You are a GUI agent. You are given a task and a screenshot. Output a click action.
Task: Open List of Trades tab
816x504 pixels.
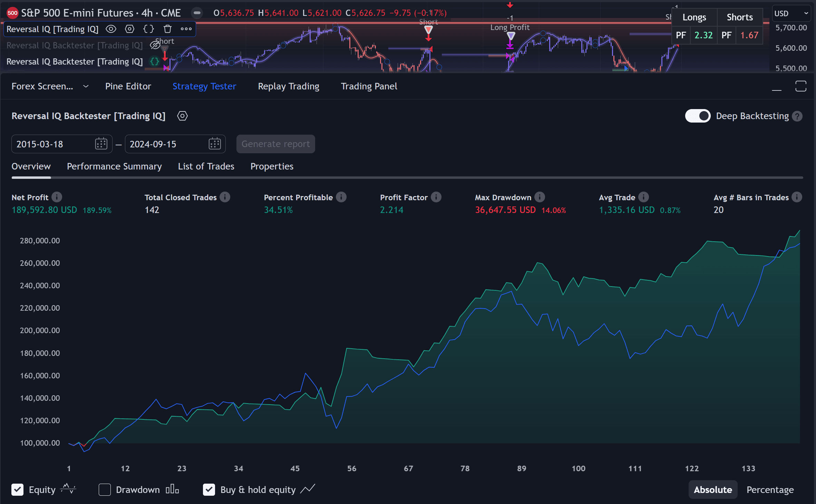(206, 166)
